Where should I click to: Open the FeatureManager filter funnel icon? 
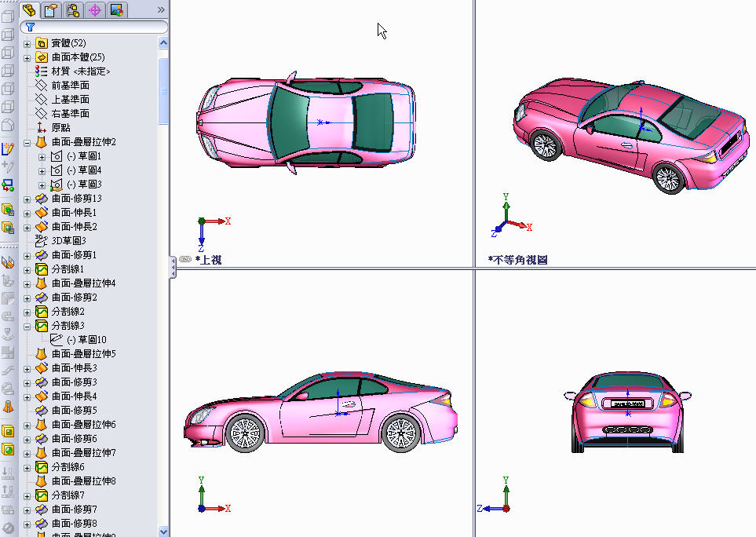31,27
